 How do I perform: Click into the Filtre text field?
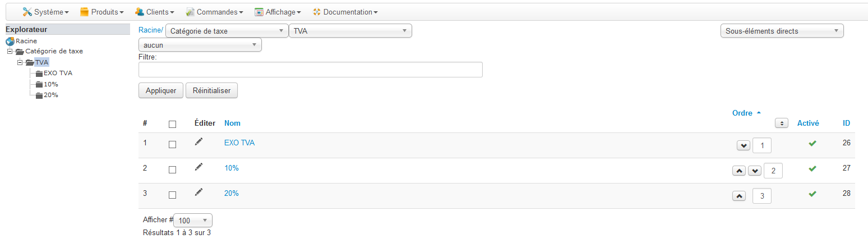(311, 70)
